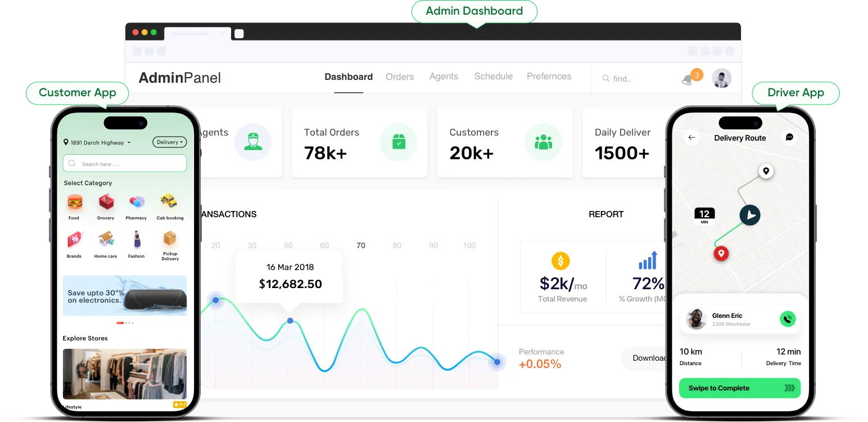Click the Agents officer icon
868x422 pixels.
(x=253, y=142)
